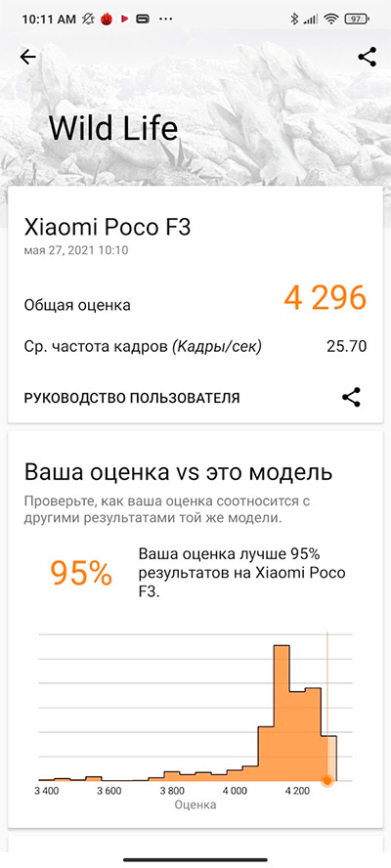The height and width of the screenshot is (868, 391).
Task: Tap the battery indicator showing 97
Action: tap(357, 20)
